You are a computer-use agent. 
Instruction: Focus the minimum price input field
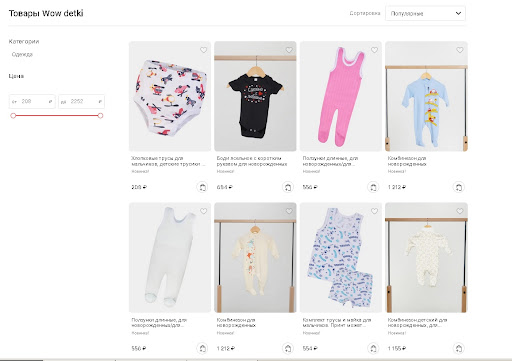32,101
